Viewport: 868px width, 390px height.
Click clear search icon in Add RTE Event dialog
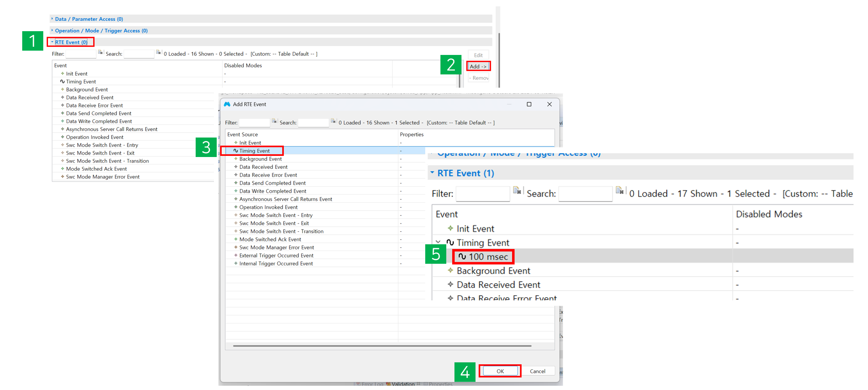click(x=333, y=122)
